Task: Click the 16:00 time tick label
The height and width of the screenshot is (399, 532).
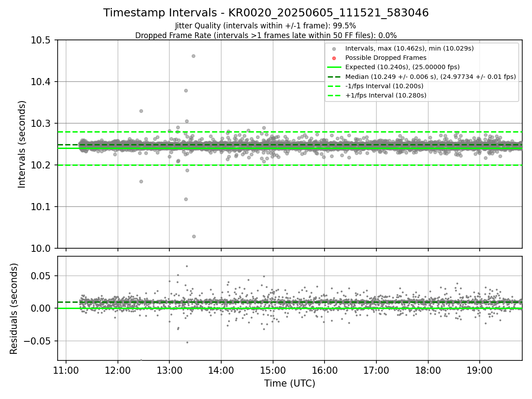Action: coord(325,370)
